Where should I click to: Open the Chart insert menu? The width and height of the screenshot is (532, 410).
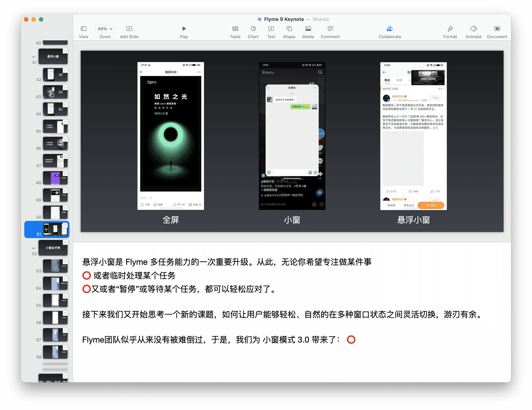253,29
